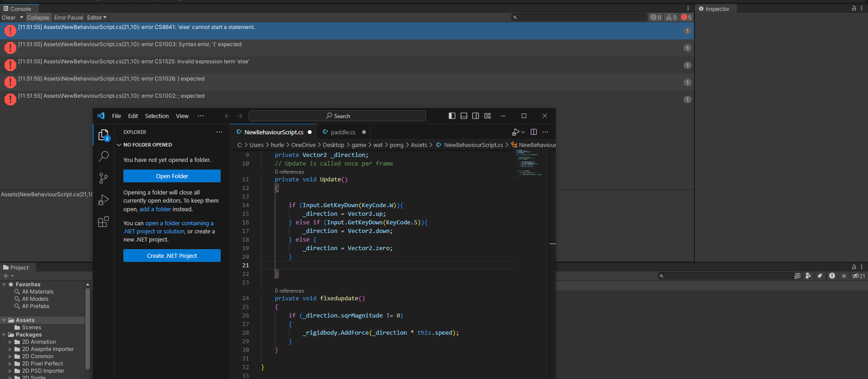The width and height of the screenshot is (868, 379).
Task: Follow 'add a folder' link
Action: point(155,209)
